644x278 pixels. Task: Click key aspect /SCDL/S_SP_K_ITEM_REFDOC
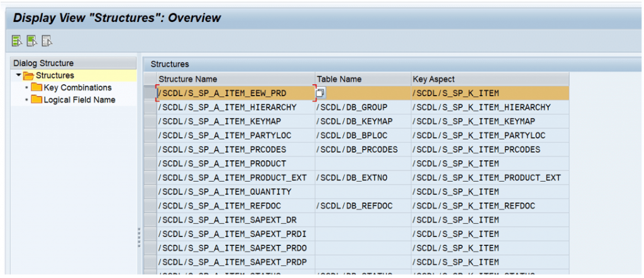click(474, 206)
